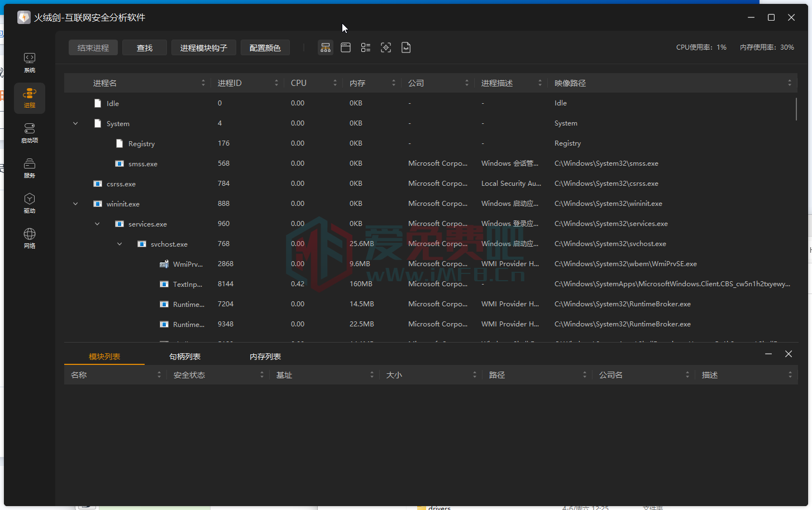Click the Registry process file icon
Viewport: 812px width, 510px height.
120,143
